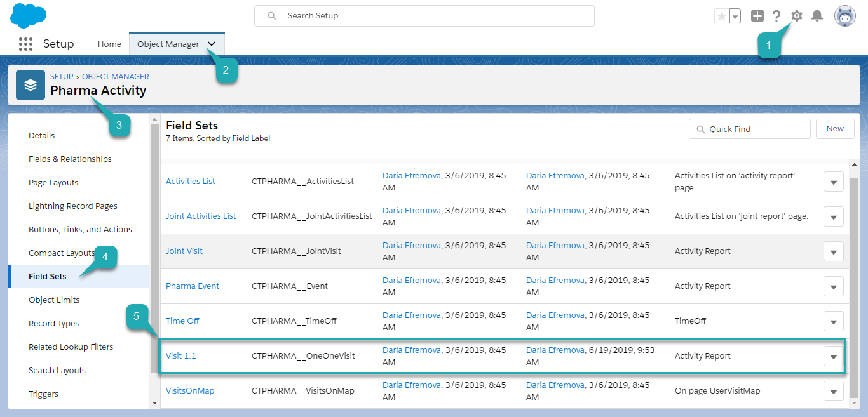Click the favorites star icon
Screen dimensions: 868x417
(x=721, y=17)
